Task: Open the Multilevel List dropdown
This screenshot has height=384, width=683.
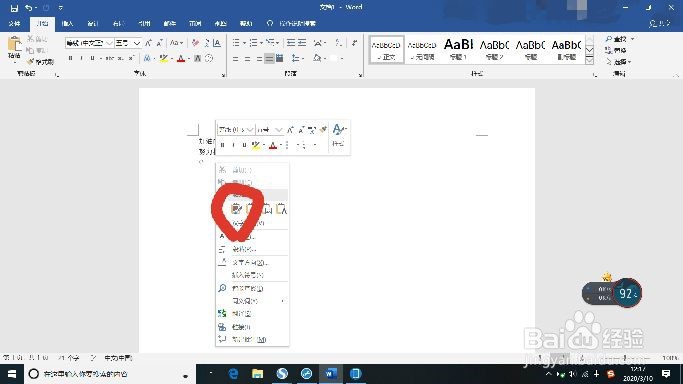Action: (272, 43)
